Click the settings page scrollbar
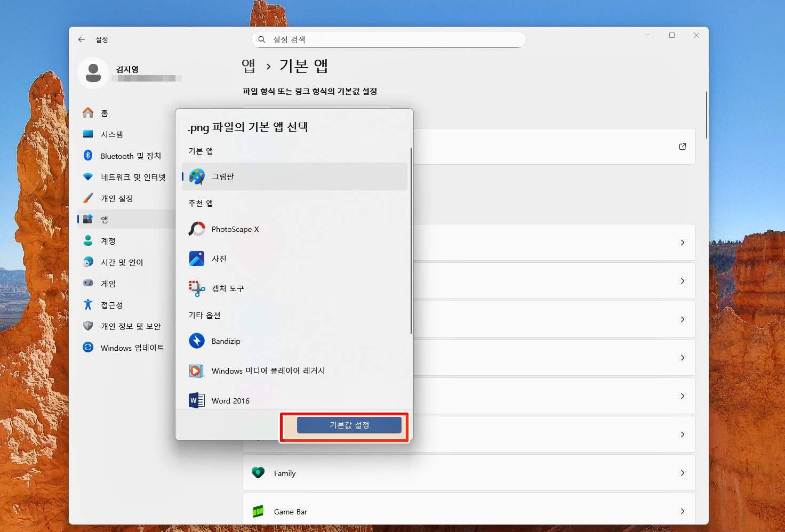This screenshot has width=785, height=532. coord(707,115)
